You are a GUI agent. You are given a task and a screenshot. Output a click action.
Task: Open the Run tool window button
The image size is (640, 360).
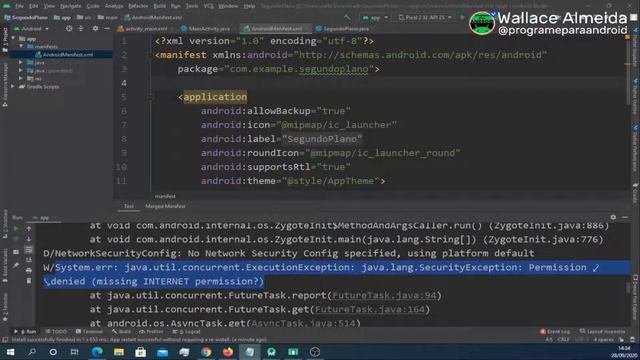pyautogui.click(x=25, y=331)
